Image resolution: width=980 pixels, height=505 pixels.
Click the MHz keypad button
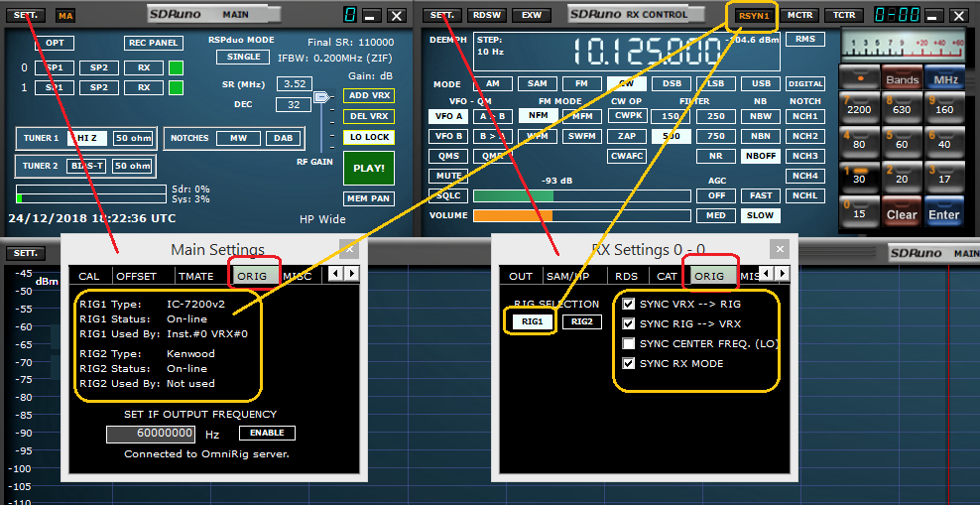pos(945,77)
